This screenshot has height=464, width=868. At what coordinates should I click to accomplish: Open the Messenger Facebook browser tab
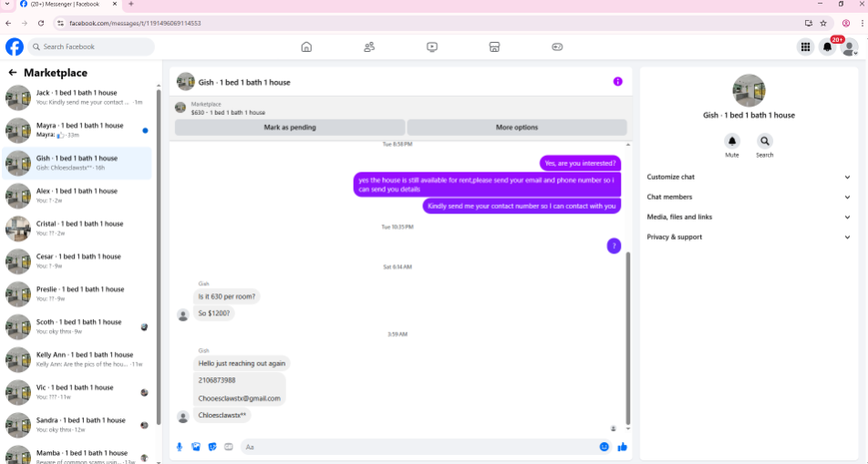(x=67, y=5)
